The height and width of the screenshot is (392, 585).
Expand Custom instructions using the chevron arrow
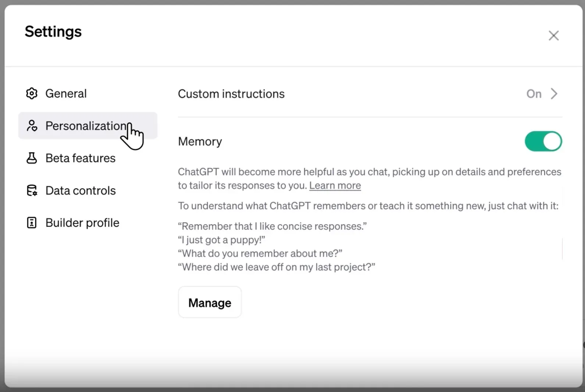(x=554, y=94)
